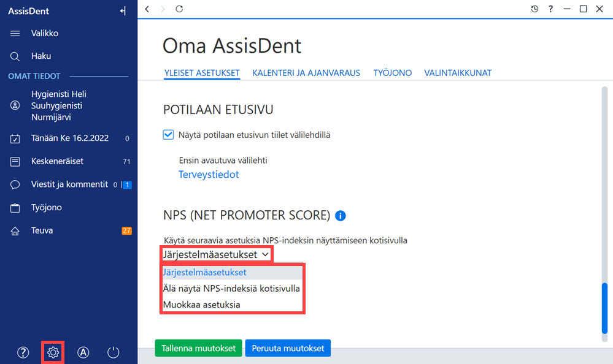
Task: Open the Terveystiedot link
Action: pos(209,175)
